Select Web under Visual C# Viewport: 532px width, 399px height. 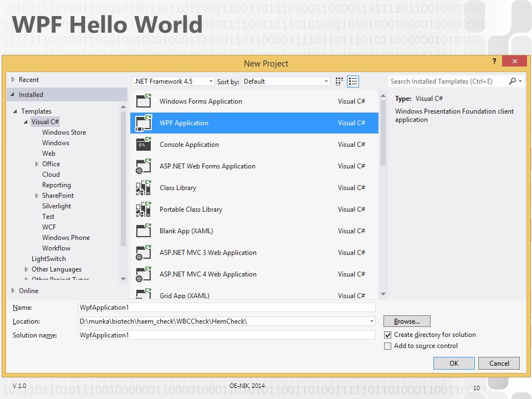point(49,154)
